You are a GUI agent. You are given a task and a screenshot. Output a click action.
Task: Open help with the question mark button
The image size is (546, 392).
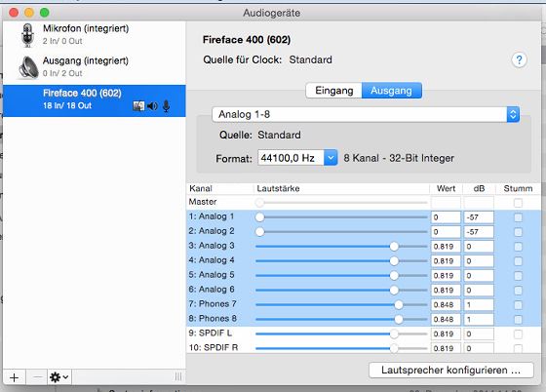click(519, 60)
